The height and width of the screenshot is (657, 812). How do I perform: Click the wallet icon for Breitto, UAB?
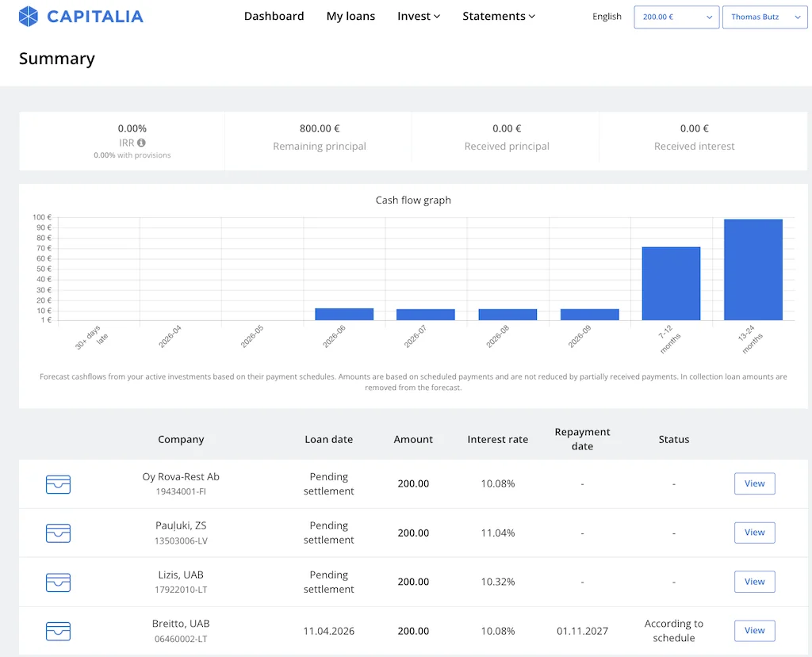(58, 632)
